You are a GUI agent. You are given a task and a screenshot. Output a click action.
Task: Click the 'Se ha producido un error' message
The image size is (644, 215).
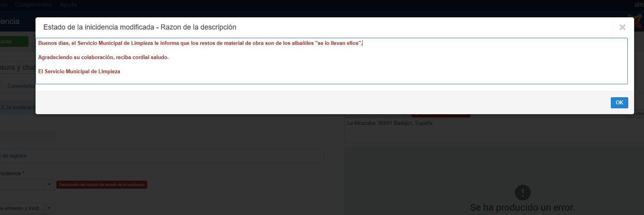[x=522, y=208]
